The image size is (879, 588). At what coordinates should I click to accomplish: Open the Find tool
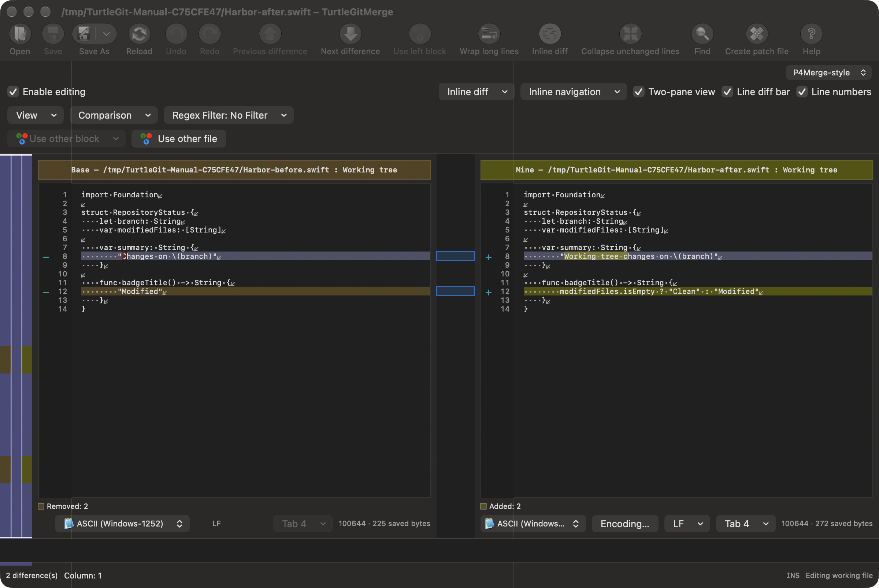tap(702, 34)
